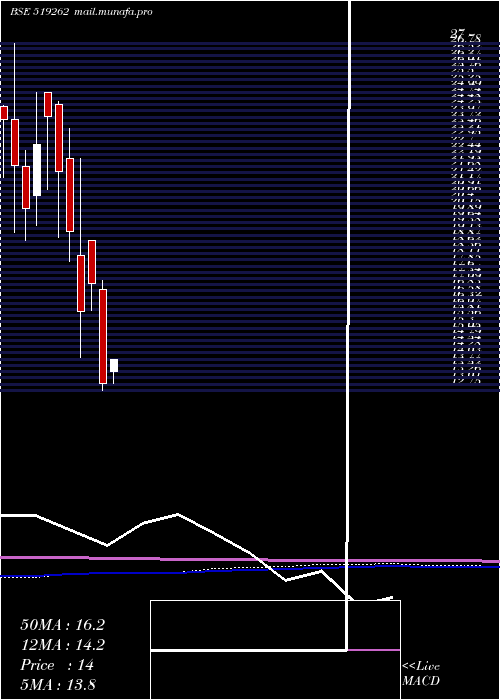Viewport: 500px width, 700px height.
Task: Open the <<Live MACD label
Action: click(x=421, y=674)
